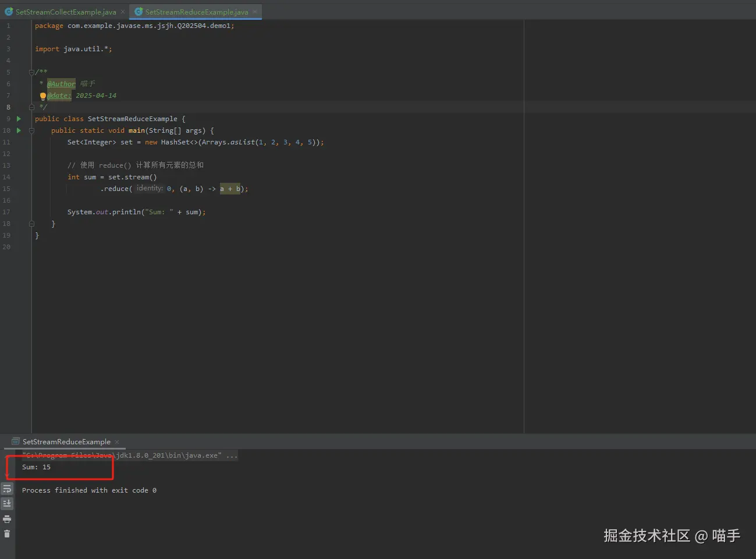Screen dimensions: 756x559
Task: Collapse the Javadoc comment fold at line 5
Action: point(31,72)
